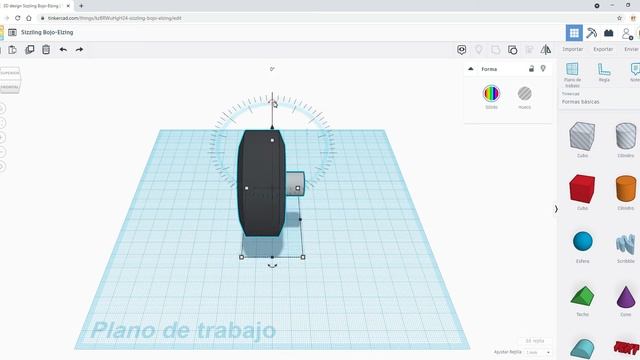Open a new browser tab

point(81,6)
